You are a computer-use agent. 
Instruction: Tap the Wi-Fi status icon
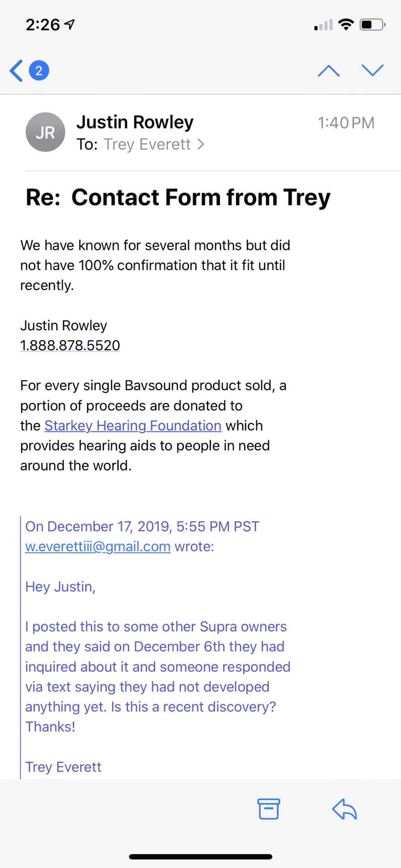tap(346, 25)
